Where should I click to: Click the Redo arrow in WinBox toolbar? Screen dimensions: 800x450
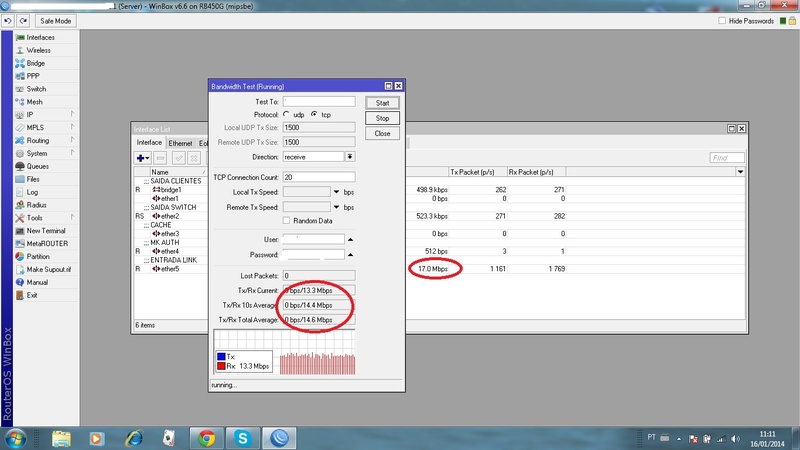click(x=23, y=21)
